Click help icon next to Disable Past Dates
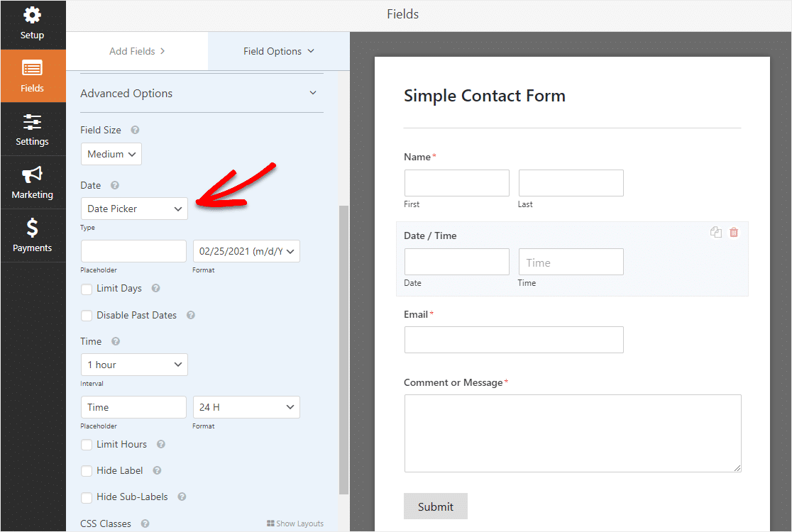The width and height of the screenshot is (792, 532). coord(191,316)
